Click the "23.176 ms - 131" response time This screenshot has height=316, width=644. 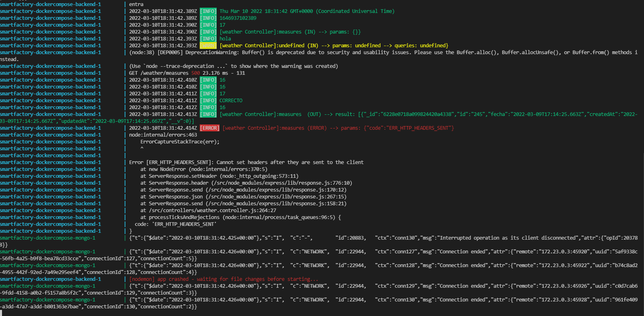(x=224, y=73)
